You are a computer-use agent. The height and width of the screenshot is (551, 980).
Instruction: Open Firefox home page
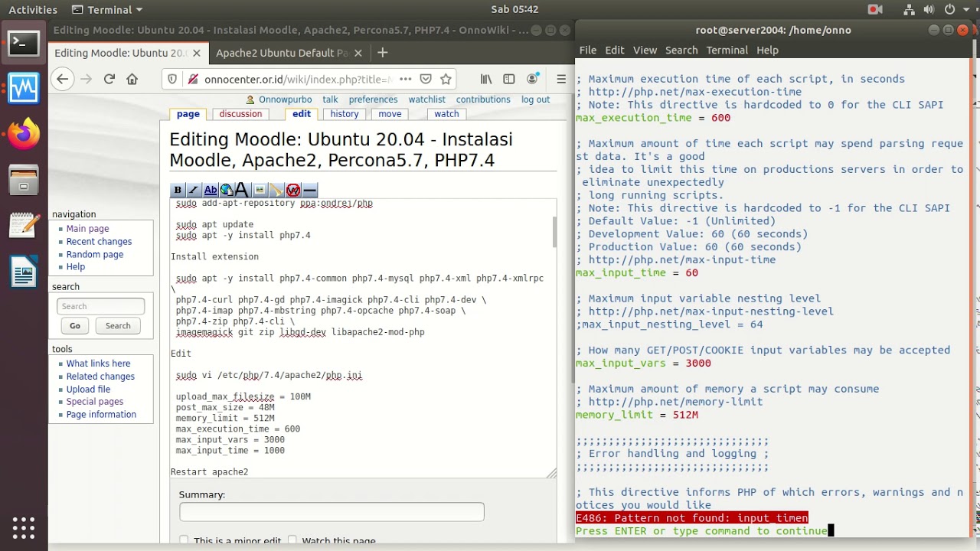coord(132,79)
